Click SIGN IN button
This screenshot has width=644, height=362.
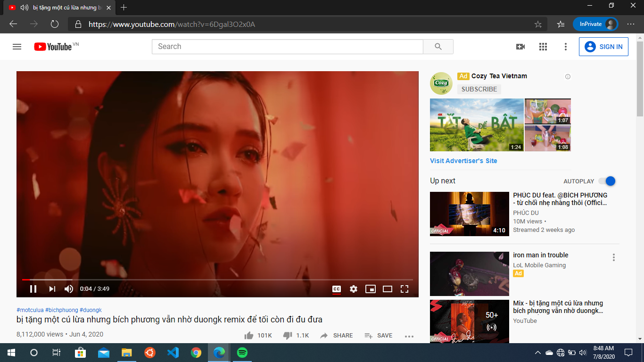[603, 47]
